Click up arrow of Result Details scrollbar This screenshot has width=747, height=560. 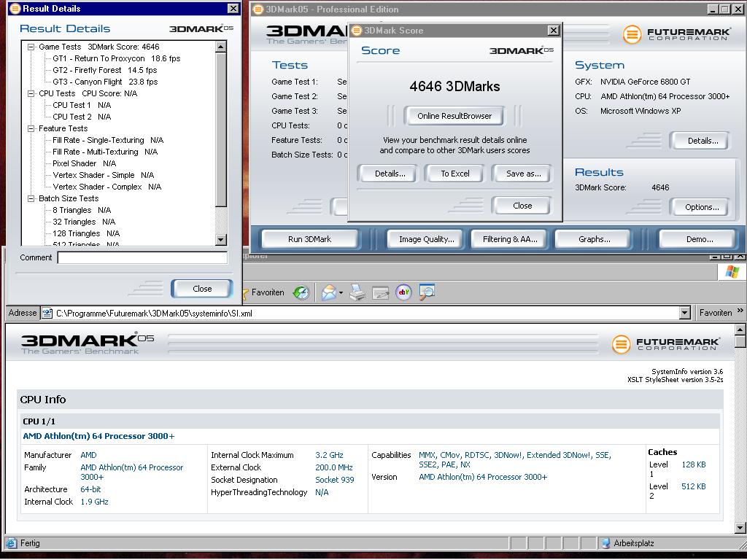coord(220,47)
